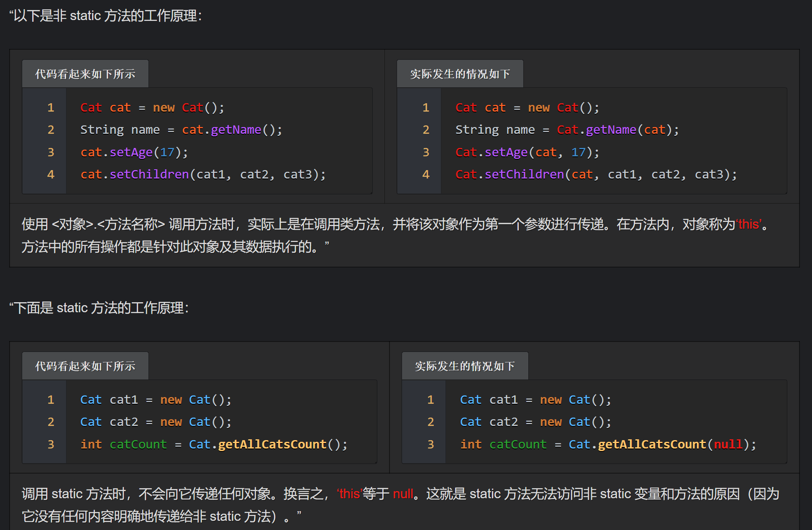This screenshot has width=812, height=530.
Task: Click the red 'null' text in bottom paragraph
Action: pyautogui.click(x=403, y=494)
